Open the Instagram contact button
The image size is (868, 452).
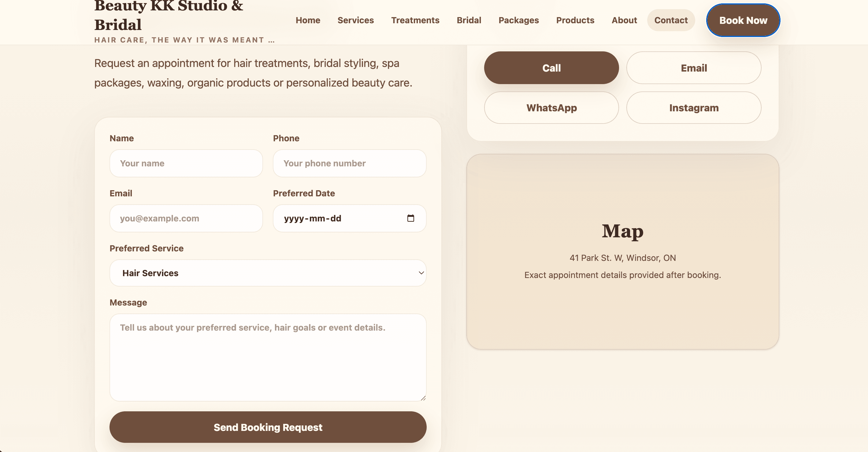click(694, 108)
